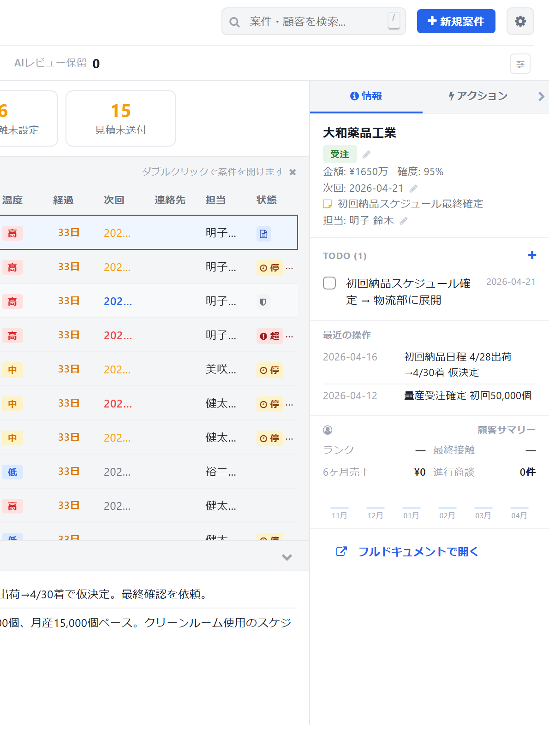
Task: Switch to the アクション tab
Action: (x=478, y=96)
